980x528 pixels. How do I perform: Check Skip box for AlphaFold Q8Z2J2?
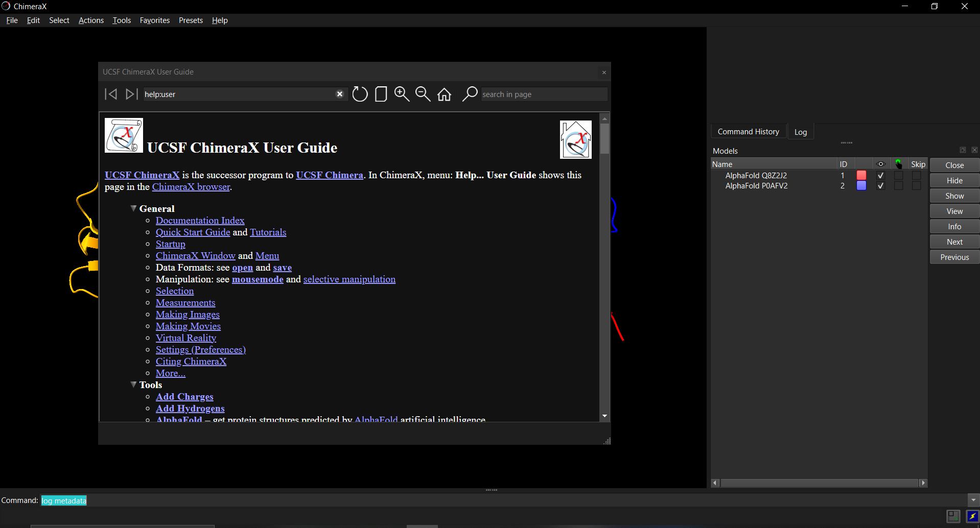pos(917,175)
